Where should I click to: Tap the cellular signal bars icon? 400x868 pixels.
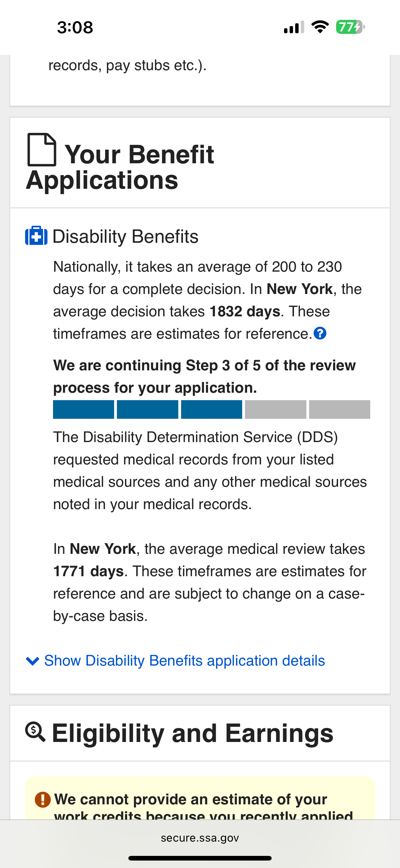(x=294, y=27)
